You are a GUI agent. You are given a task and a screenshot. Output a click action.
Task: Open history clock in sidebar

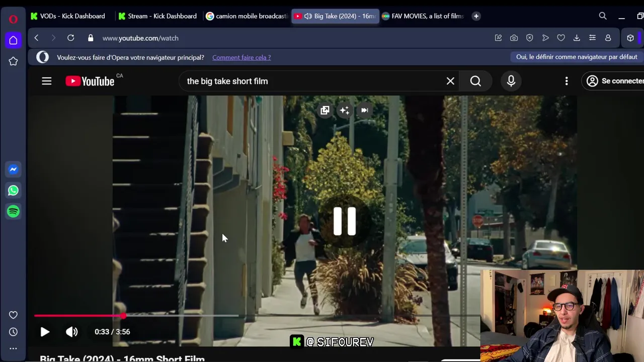click(13, 332)
